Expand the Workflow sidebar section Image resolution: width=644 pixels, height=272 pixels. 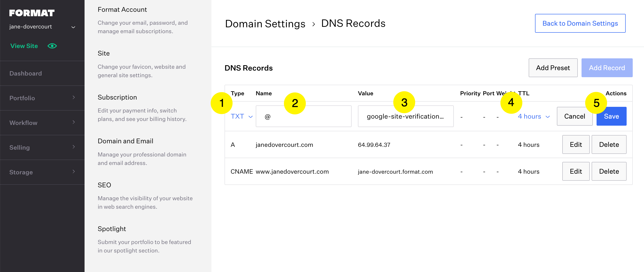pyautogui.click(x=74, y=122)
